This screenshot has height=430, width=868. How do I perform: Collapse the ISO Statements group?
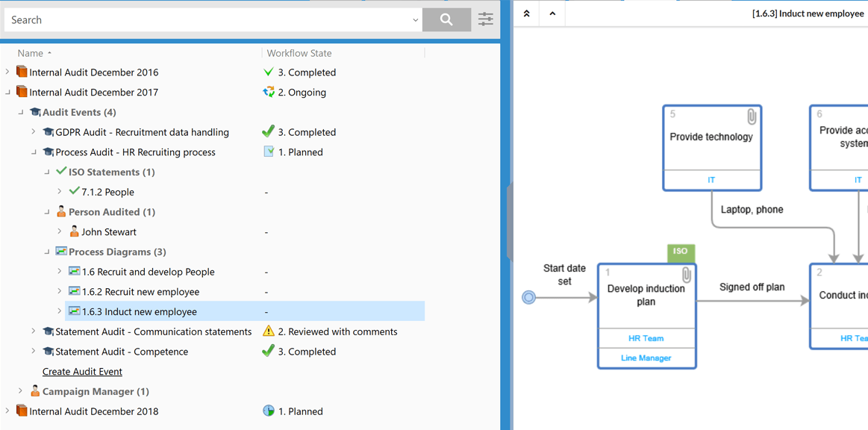coord(47,172)
